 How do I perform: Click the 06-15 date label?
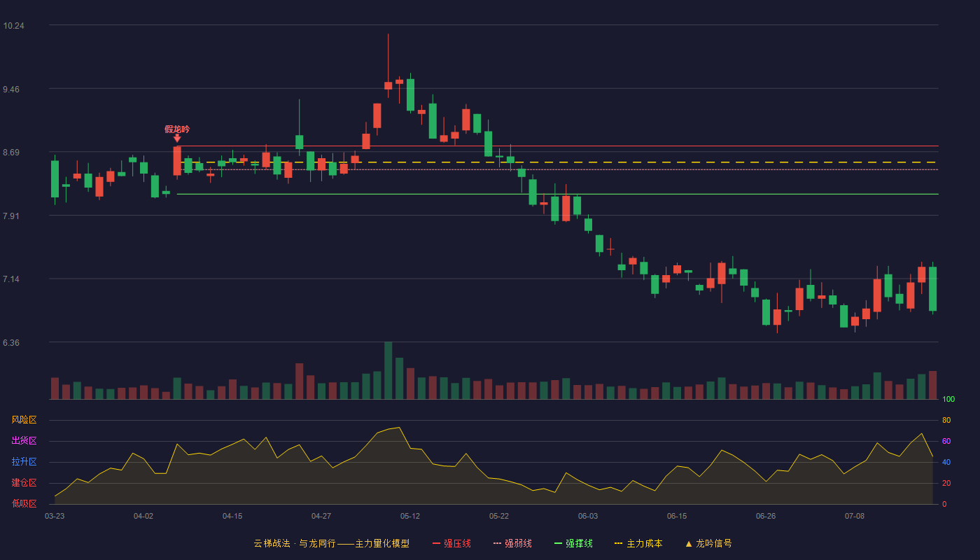pyautogui.click(x=677, y=516)
